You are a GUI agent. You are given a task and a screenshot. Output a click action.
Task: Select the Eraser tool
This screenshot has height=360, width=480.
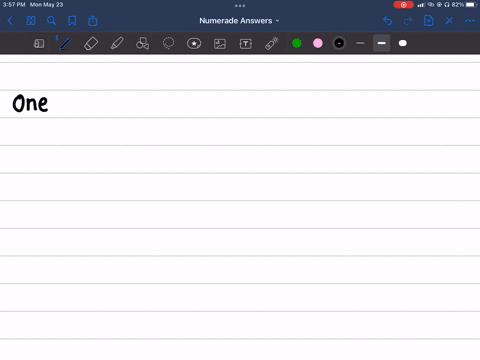91,43
